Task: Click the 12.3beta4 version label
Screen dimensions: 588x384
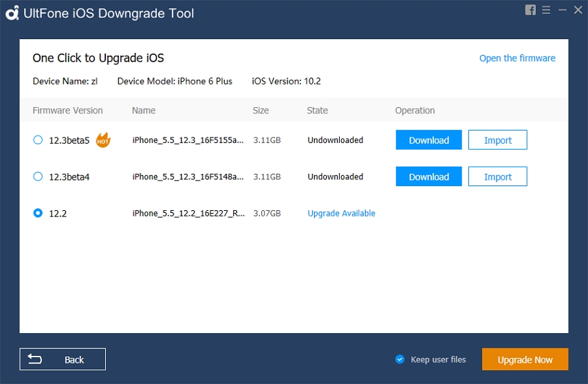Action: pos(69,177)
